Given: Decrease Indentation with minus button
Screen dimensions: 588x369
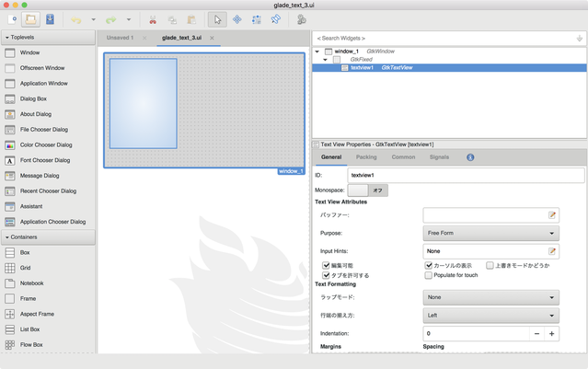Looking at the screenshot, I should tap(536, 334).
